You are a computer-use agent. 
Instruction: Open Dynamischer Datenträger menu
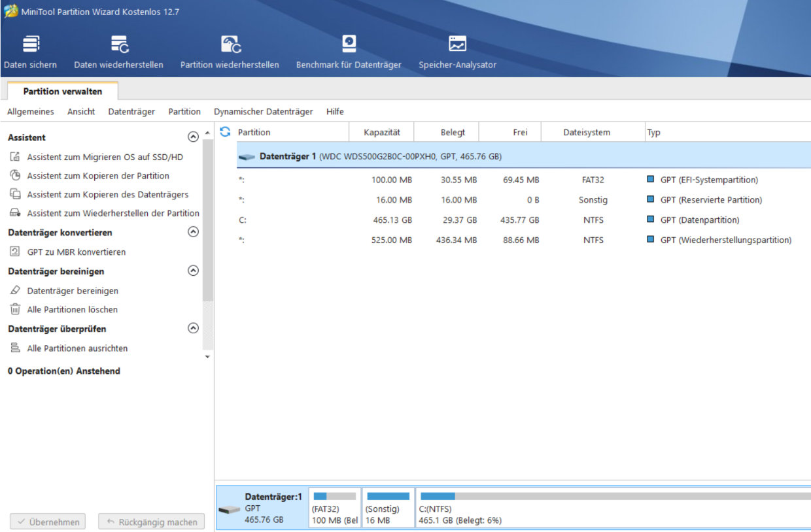[264, 112]
